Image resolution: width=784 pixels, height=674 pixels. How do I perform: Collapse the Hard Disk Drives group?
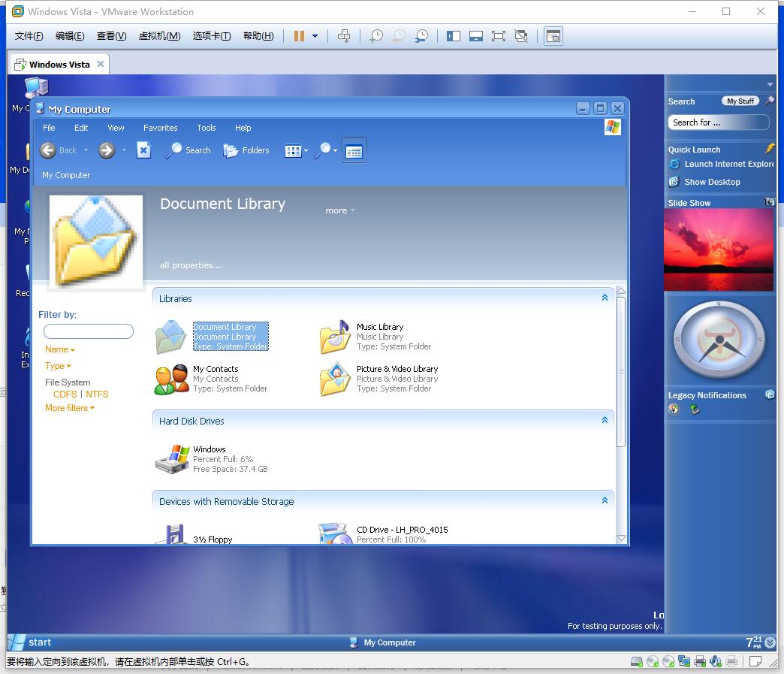[x=605, y=420]
